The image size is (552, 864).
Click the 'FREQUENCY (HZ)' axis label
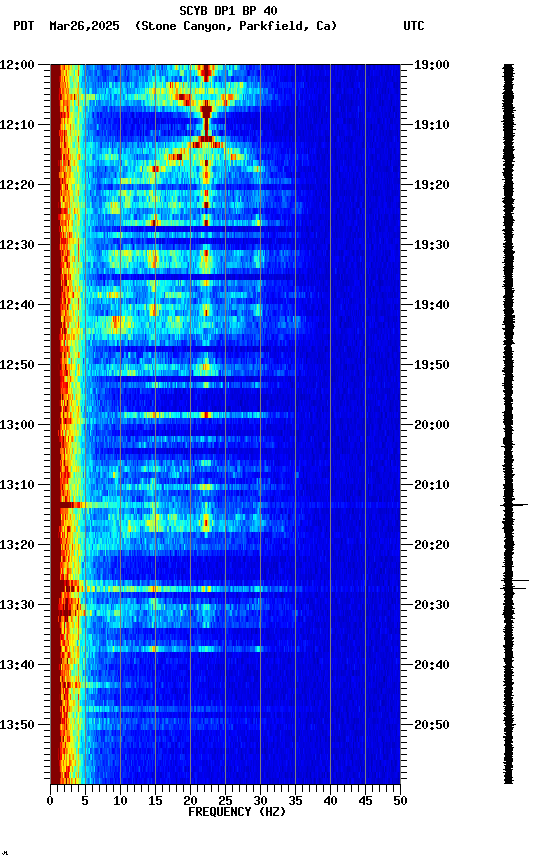click(237, 812)
